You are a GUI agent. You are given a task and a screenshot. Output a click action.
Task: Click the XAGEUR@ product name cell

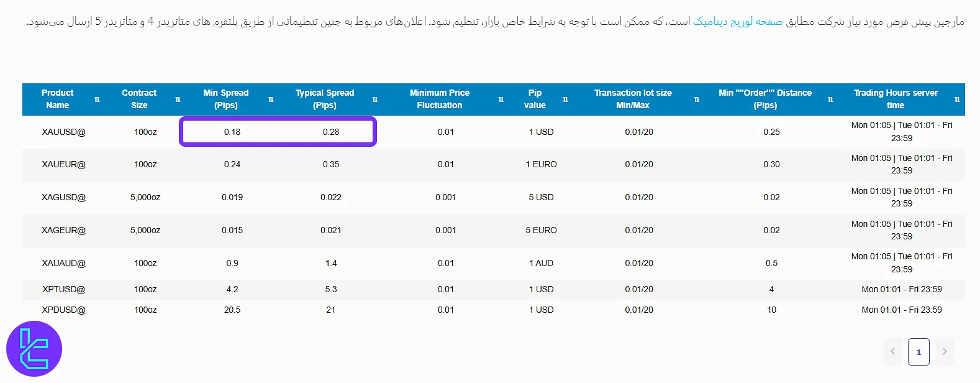pos(63,230)
